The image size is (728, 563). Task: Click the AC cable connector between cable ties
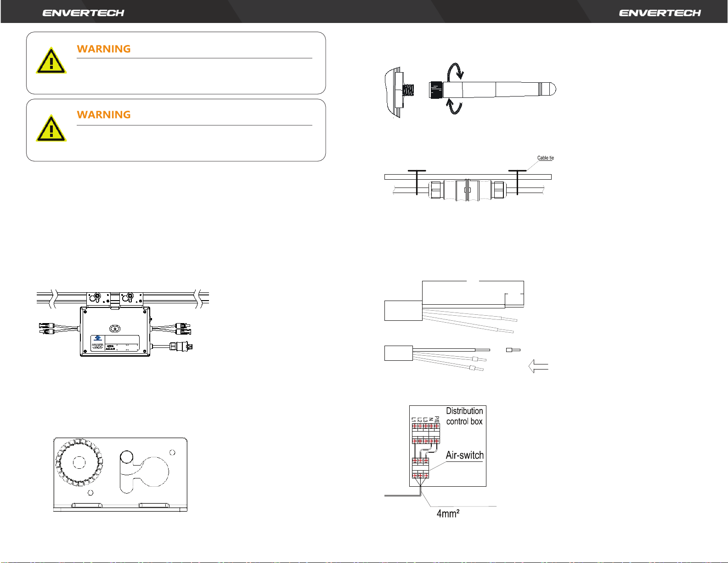click(x=467, y=189)
